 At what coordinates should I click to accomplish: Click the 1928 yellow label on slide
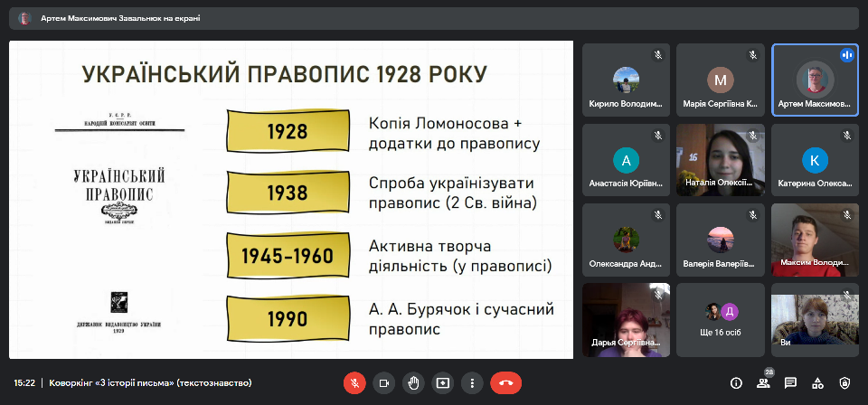tap(288, 130)
